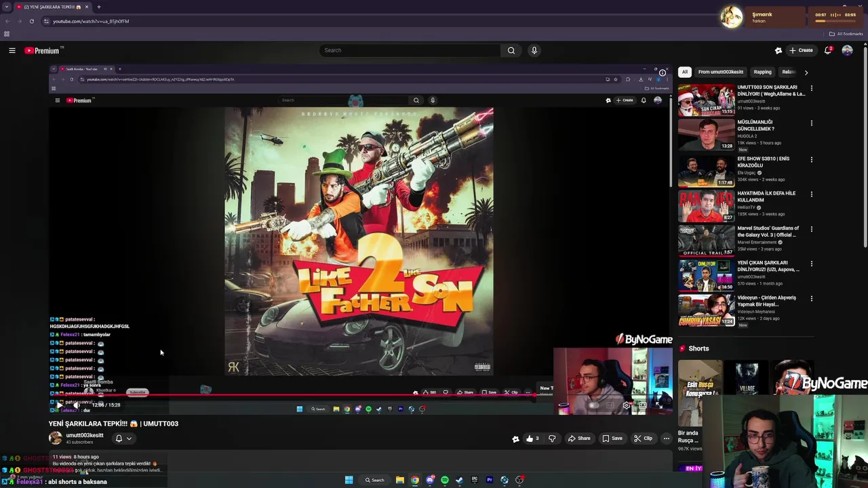868x488 pixels.
Task: Mute the video player volume
Action: (76, 405)
